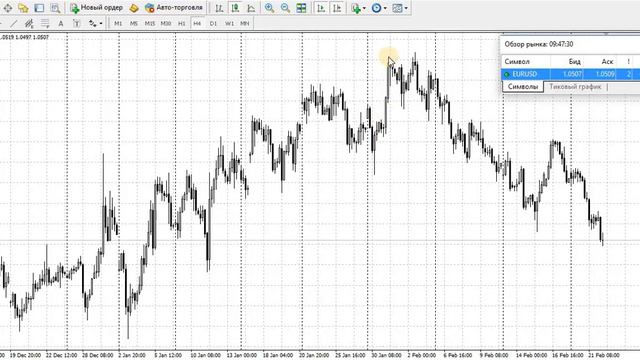Switch chart to candlesticks
Viewport: 640px width, 360px height.
[235, 8]
